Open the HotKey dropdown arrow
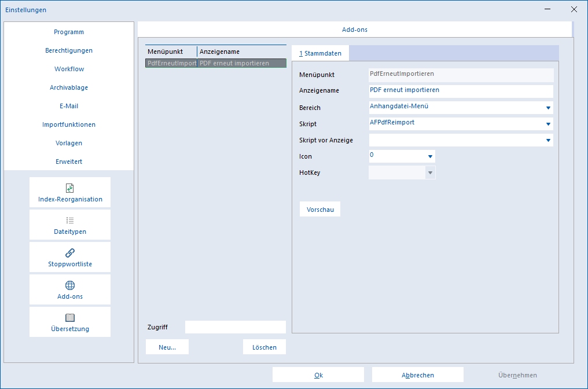588x389 pixels. (430, 173)
